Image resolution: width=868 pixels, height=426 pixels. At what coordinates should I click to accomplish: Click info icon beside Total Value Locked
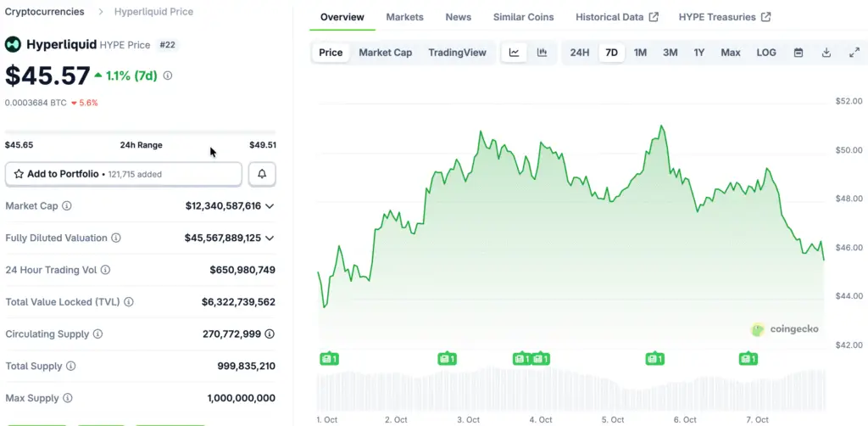(129, 302)
